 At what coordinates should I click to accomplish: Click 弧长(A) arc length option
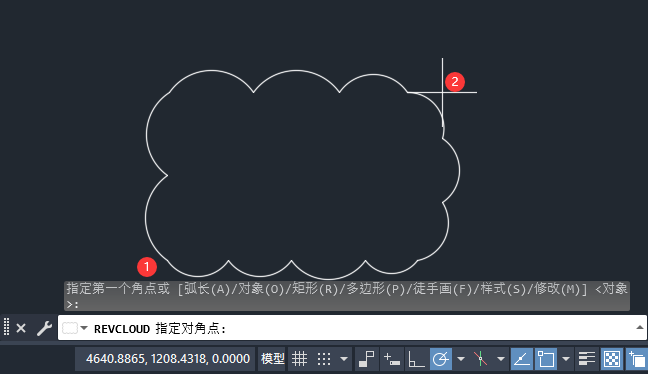coord(207,288)
